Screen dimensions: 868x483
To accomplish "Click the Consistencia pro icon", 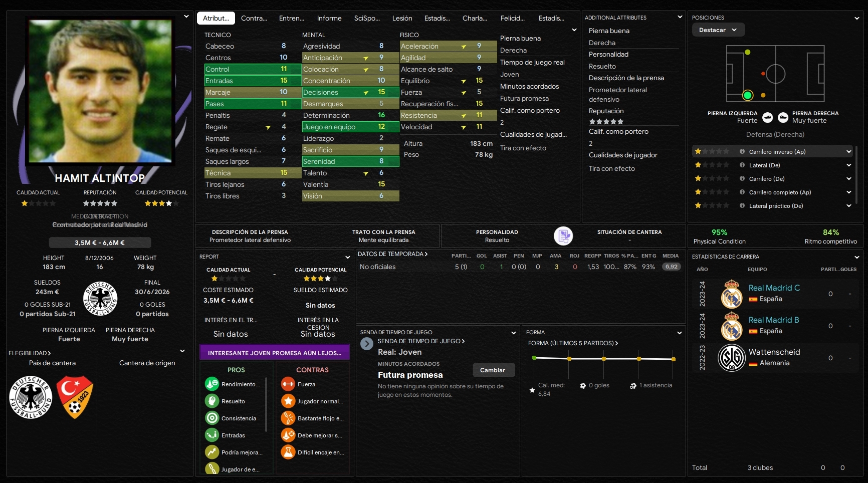I will click(x=212, y=418).
